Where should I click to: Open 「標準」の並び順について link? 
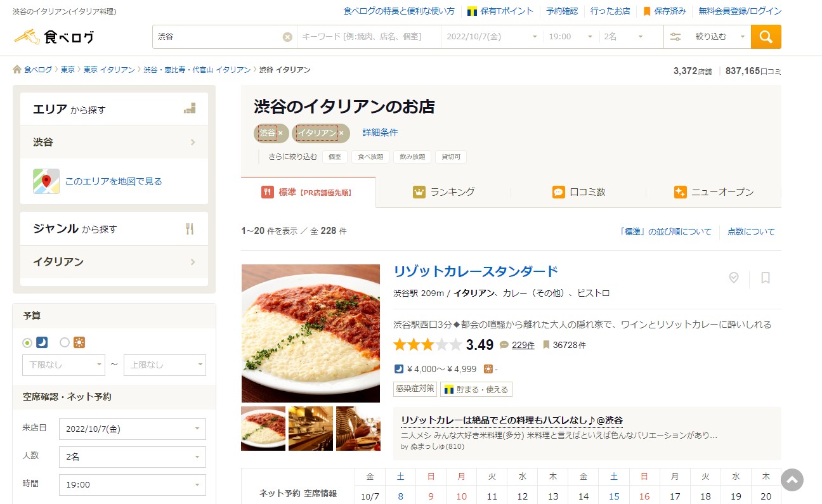pyautogui.click(x=665, y=231)
